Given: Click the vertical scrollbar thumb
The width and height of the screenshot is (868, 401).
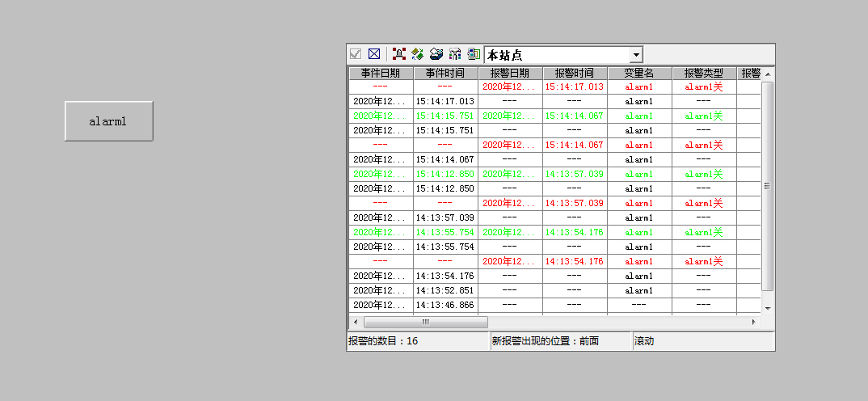Looking at the screenshot, I should click(767, 186).
